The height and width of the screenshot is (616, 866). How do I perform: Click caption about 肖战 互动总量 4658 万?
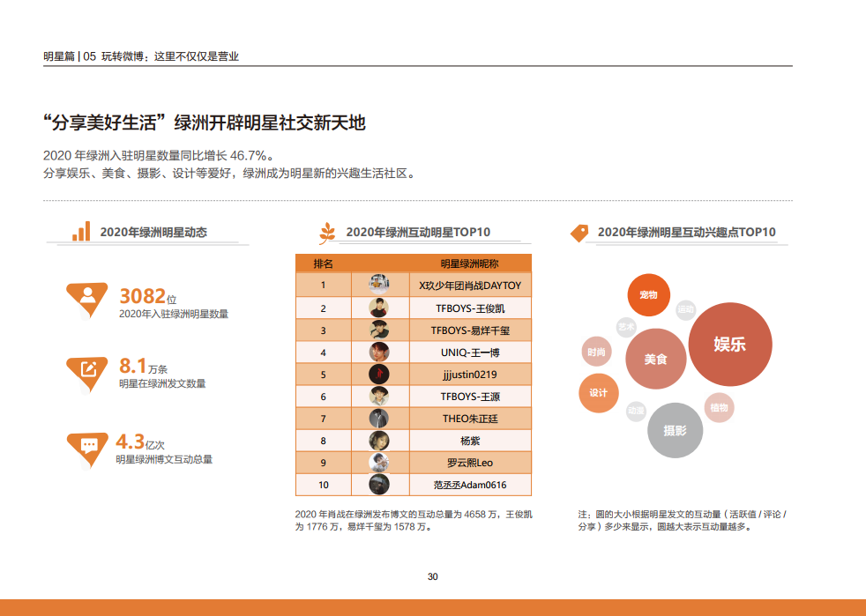(x=414, y=521)
